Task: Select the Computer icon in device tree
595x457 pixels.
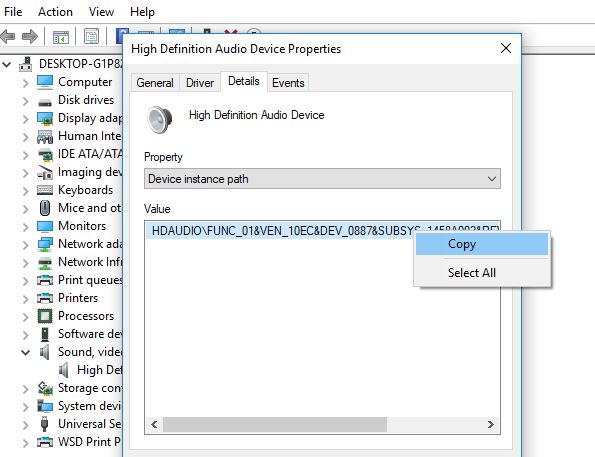Action: [45, 82]
